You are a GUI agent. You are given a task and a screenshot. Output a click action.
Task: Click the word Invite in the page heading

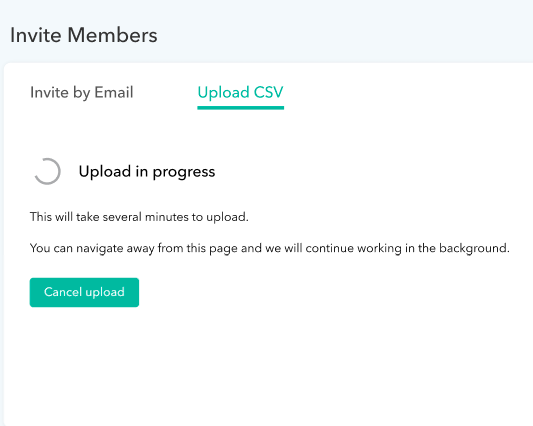click(36, 35)
